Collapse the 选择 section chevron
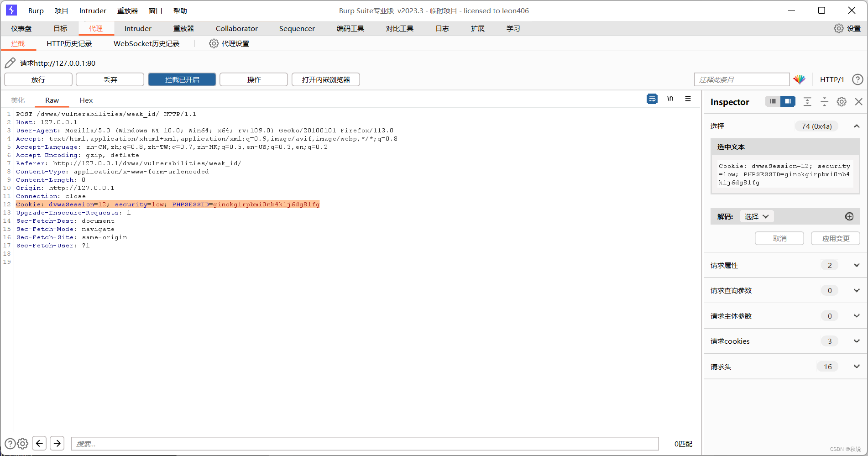868x456 pixels. 857,126
